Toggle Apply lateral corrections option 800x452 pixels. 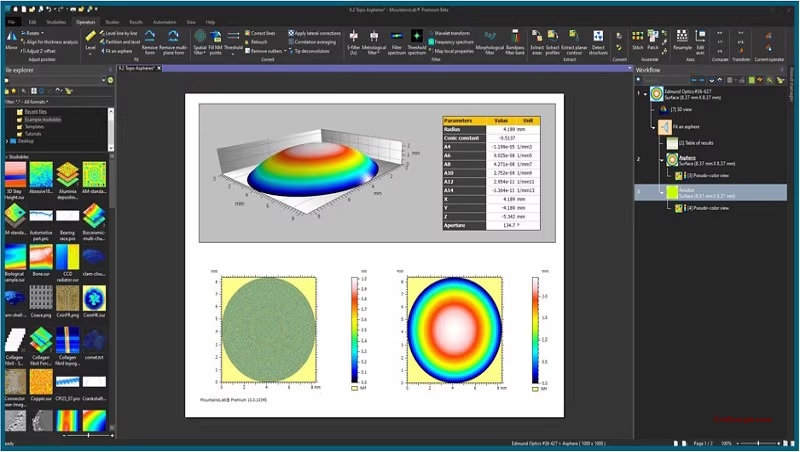tap(314, 33)
